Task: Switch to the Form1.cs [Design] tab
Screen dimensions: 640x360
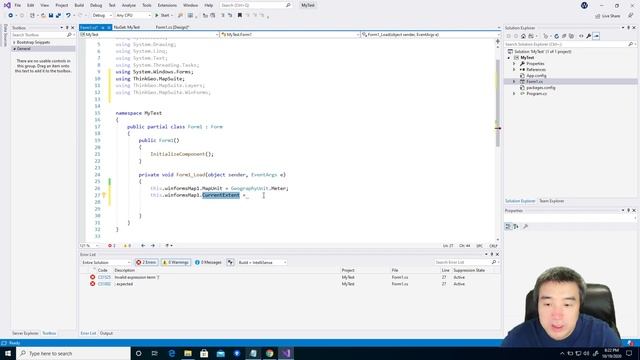Action: tap(172, 27)
